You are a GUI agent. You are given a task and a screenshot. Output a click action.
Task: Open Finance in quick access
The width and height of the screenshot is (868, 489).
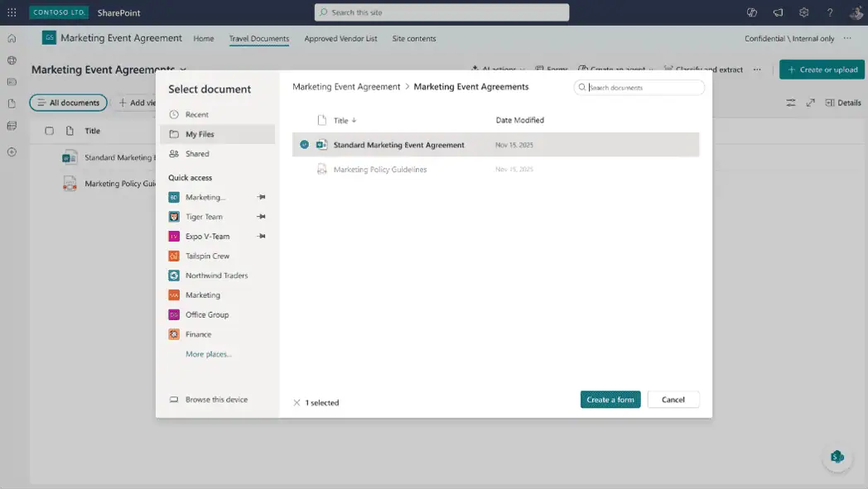coord(198,334)
